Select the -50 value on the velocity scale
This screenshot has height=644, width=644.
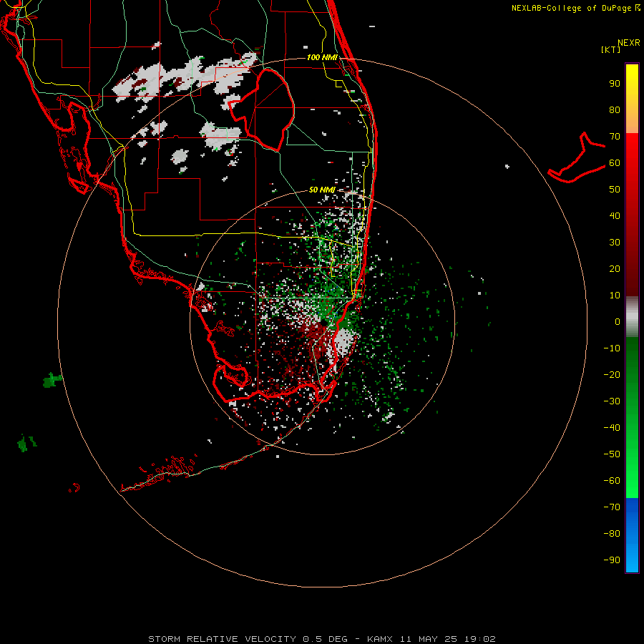(612, 454)
